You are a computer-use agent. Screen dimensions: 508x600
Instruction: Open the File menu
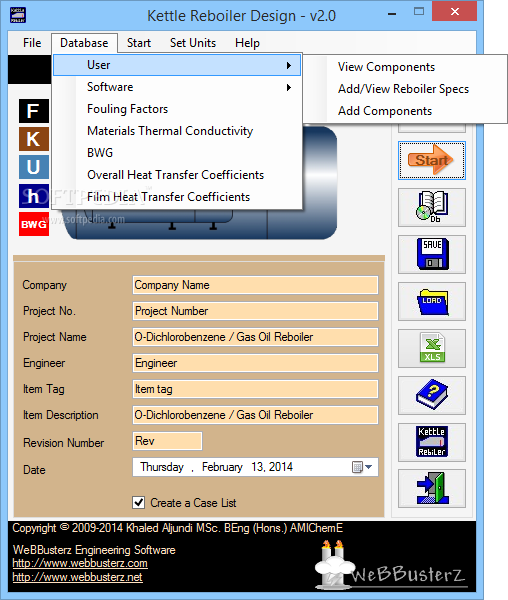pos(32,43)
